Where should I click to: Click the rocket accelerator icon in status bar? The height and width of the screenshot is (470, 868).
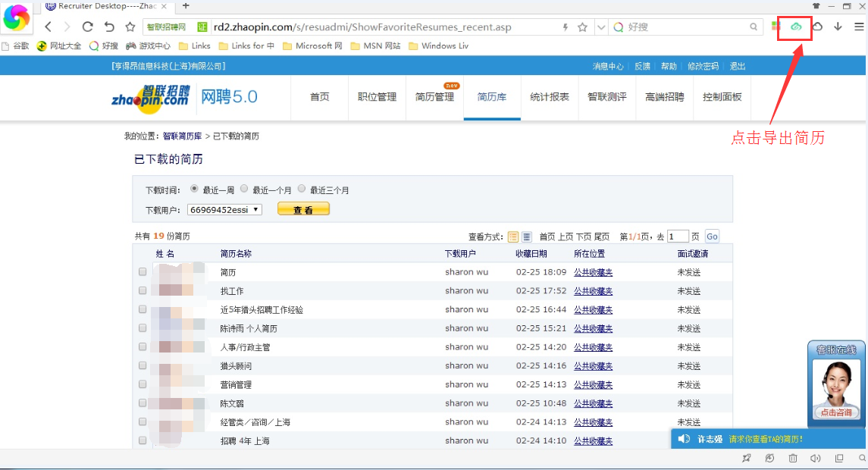pos(747,459)
